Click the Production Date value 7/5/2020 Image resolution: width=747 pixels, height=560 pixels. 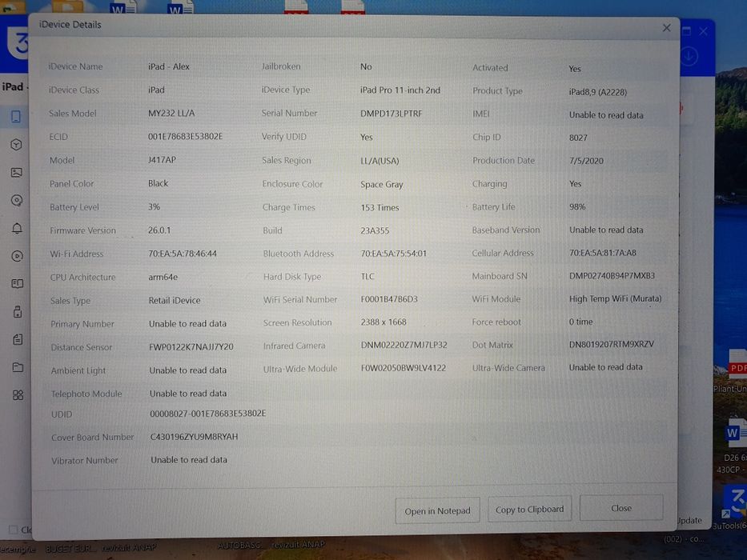[x=586, y=161]
